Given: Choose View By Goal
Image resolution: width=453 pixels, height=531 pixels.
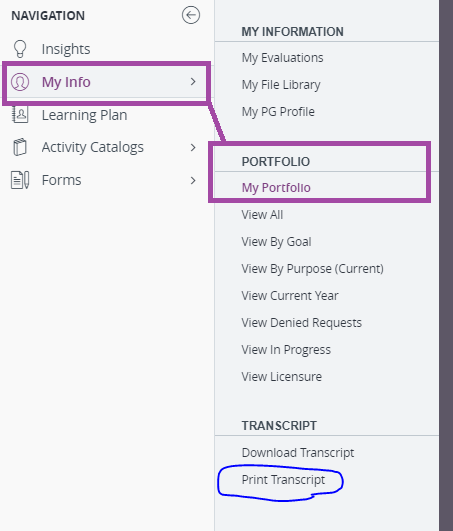Looking at the screenshot, I should tap(276, 242).
